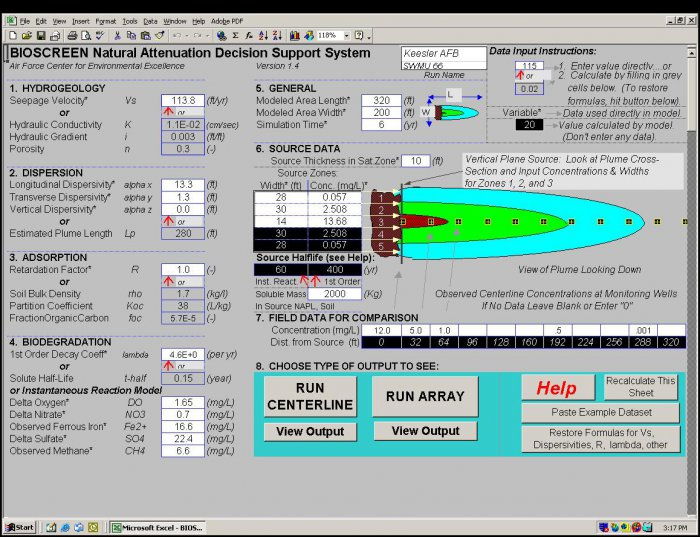The height and width of the screenshot is (537, 700).
Task: Open the Undo history dropdown arrow
Action: [x=187, y=36]
